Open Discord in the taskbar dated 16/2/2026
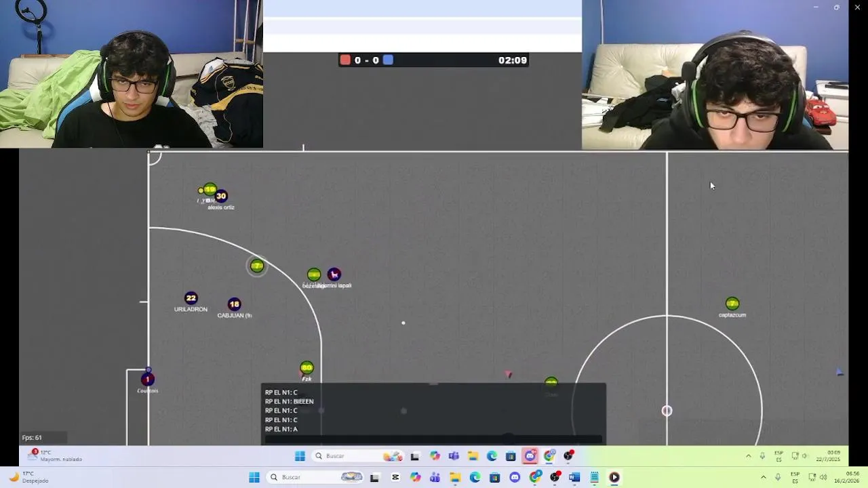Image resolution: width=868 pixels, height=488 pixels. [x=515, y=477]
